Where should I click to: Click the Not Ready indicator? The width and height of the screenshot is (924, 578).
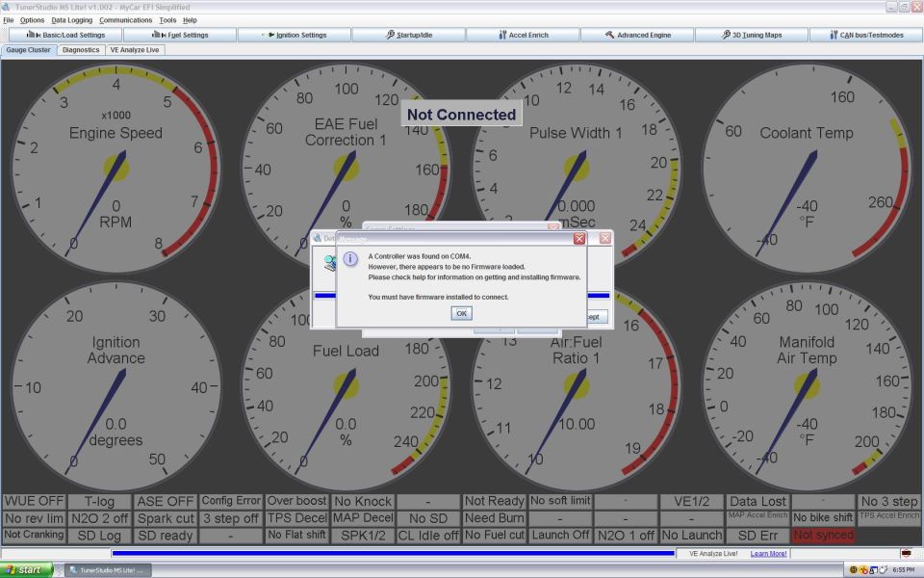tap(494, 501)
